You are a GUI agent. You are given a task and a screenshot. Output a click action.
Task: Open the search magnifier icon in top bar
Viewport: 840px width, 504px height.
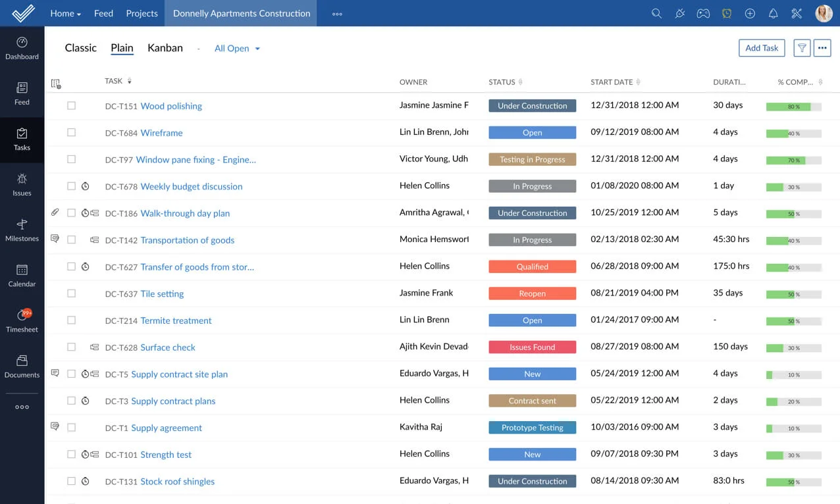(x=656, y=13)
